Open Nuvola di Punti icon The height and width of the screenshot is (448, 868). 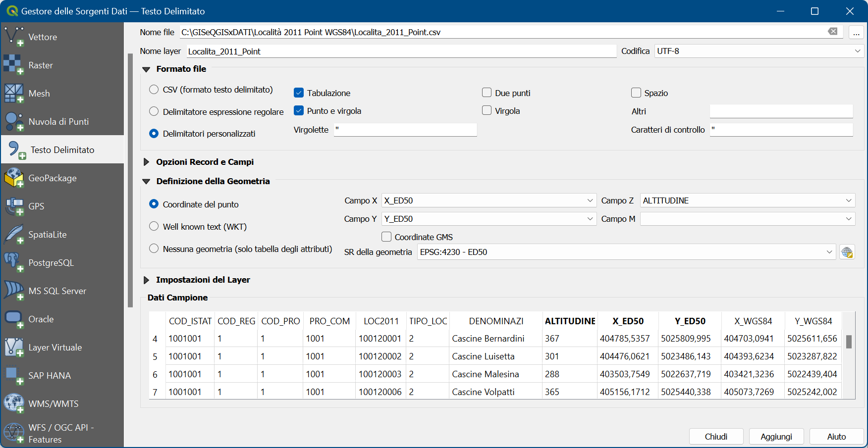click(14, 121)
